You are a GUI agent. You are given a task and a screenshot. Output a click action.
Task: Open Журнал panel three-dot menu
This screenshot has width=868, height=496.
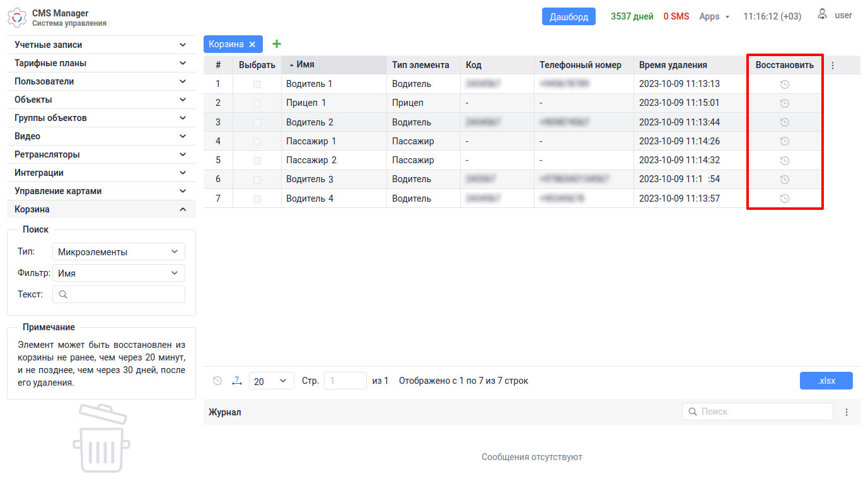pyautogui.click(x=846, y=412)
